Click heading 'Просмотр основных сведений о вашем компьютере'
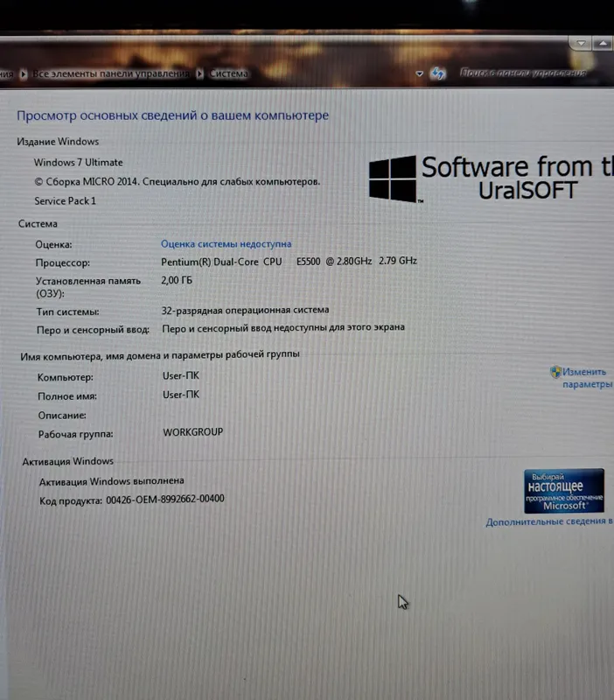This screenshot has height=700, width=614. point(172,115)
